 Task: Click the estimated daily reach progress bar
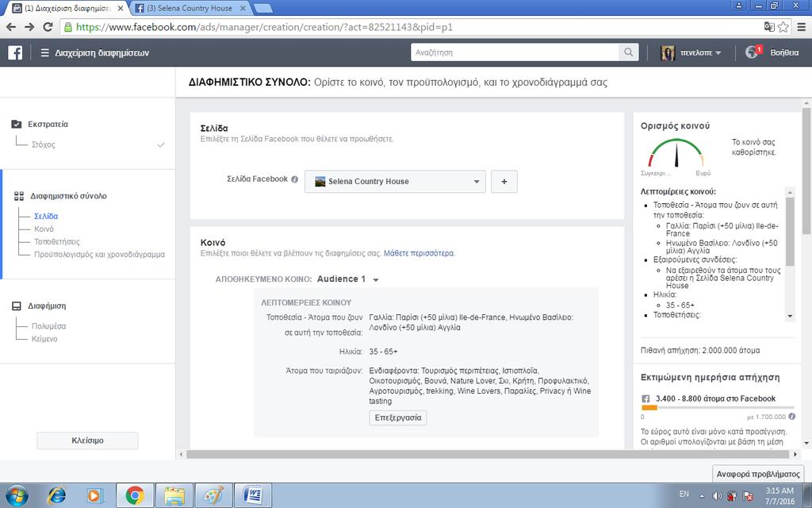point(718,408)
